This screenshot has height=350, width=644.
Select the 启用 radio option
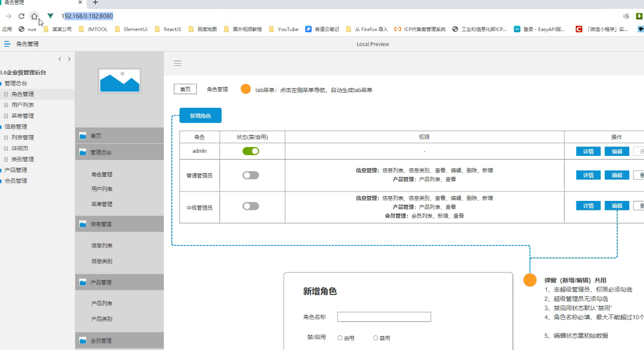click(340, 338)
